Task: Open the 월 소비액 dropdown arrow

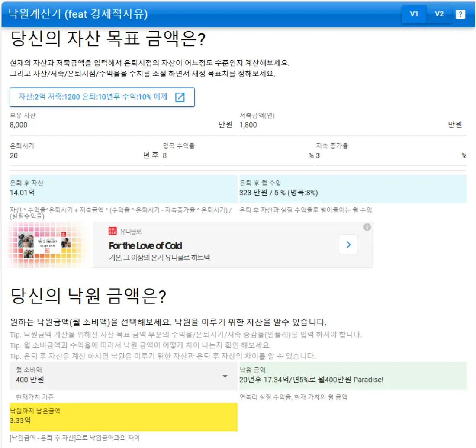Action: 225,376
